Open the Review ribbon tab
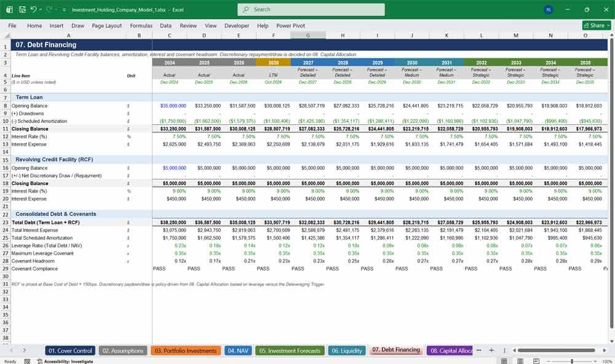The height and width of the screenshot is (364, 615). tap(188, 25)
